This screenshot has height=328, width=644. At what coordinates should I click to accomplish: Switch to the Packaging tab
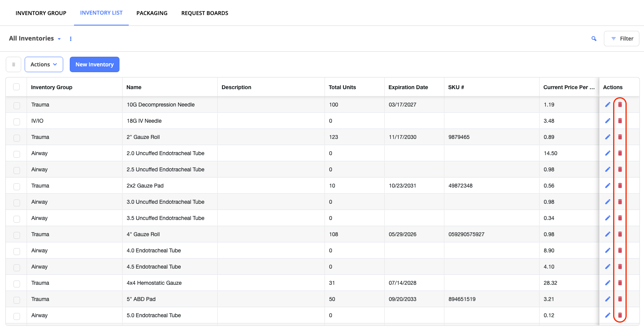click(152, 13)
